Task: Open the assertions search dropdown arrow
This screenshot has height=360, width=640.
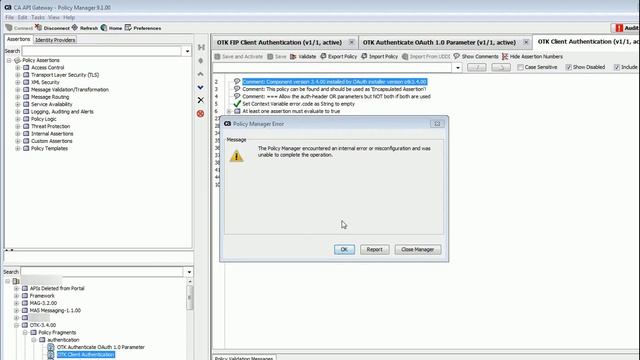Action: (187, 51)
